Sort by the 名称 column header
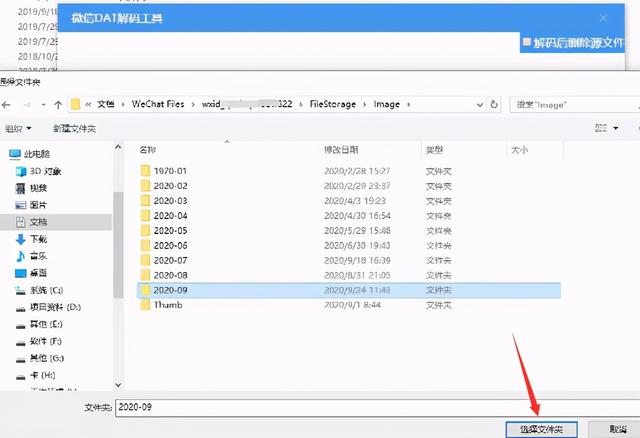This screenshot has height=438, width=640. pos(148,150)
